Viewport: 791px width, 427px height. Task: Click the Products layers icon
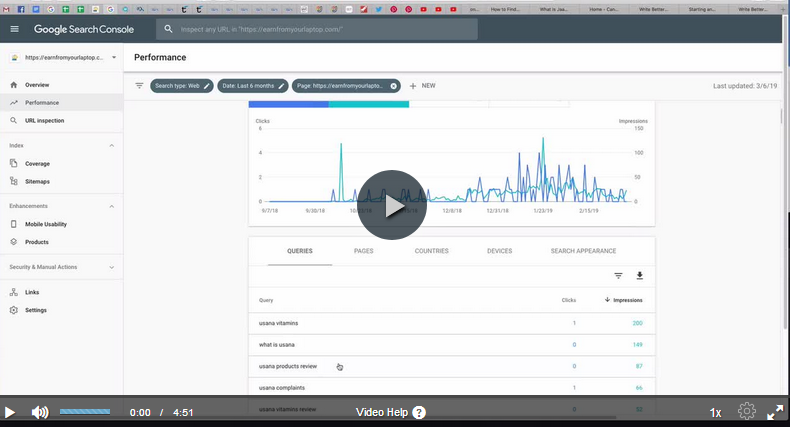click(x=14, y=242)
